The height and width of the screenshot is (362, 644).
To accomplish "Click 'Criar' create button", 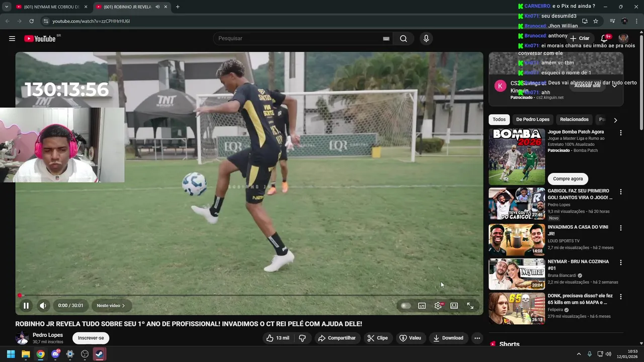I will 579,38.
